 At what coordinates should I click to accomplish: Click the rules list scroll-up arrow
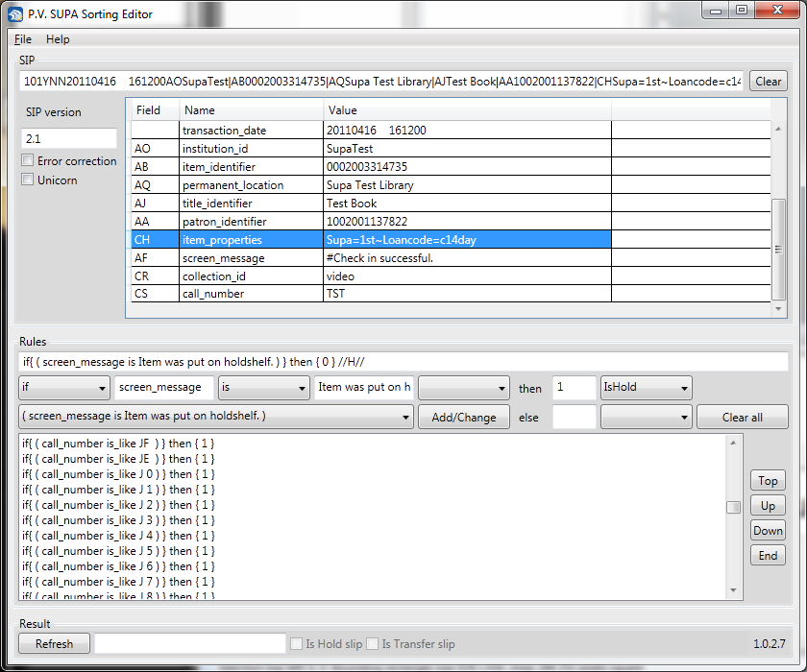coord(733,443)
